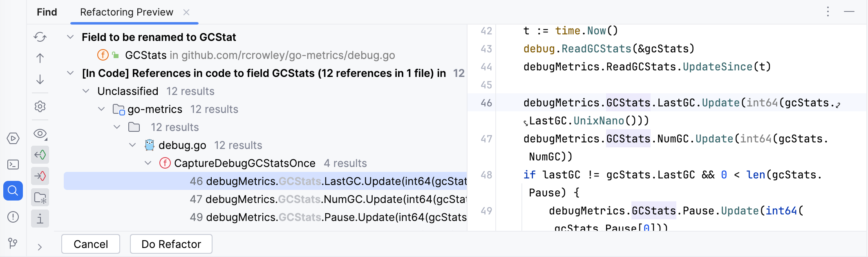Open the Problems tool window icon
868x257 pixels.
pos(13,217)
